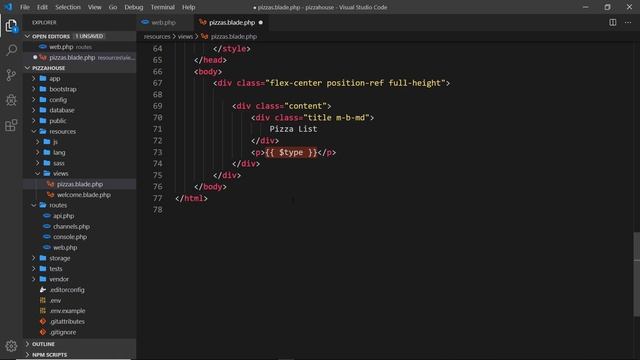Open the File menu
640x360 pixels.
click(25, 7)
